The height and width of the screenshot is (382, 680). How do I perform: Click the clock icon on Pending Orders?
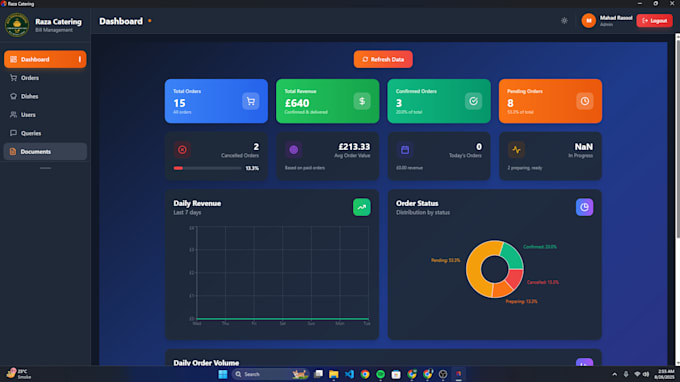point(585,101)
